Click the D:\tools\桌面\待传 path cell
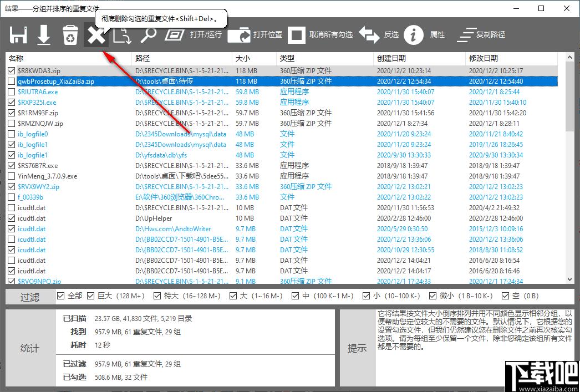This screenshot has width=580, height=392. [164, 82]
